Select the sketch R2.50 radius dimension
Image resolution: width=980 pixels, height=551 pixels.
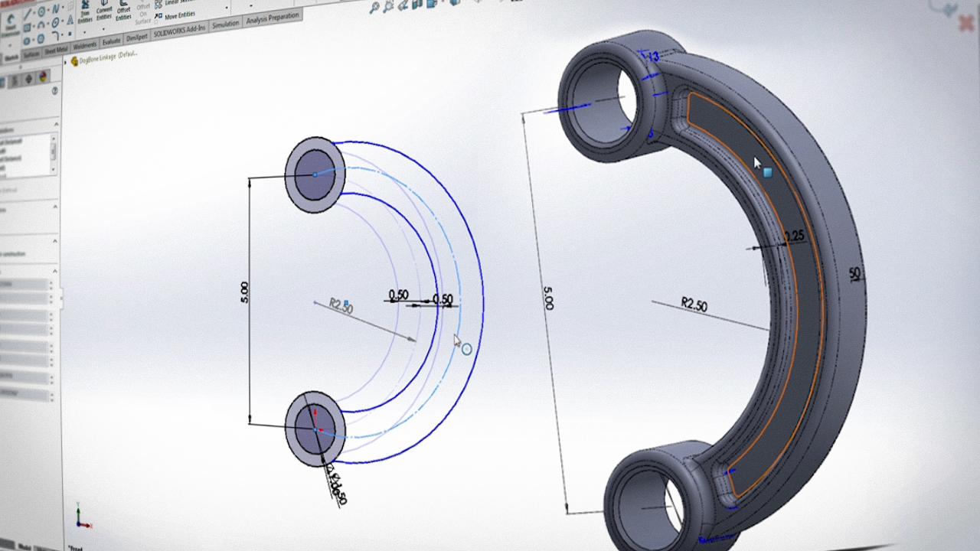[341, 306]
